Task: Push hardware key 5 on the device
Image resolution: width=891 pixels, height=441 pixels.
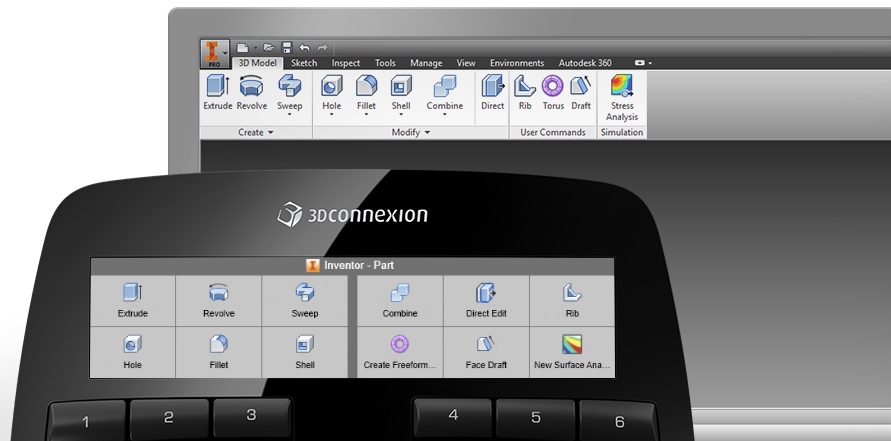Action: 536,419
